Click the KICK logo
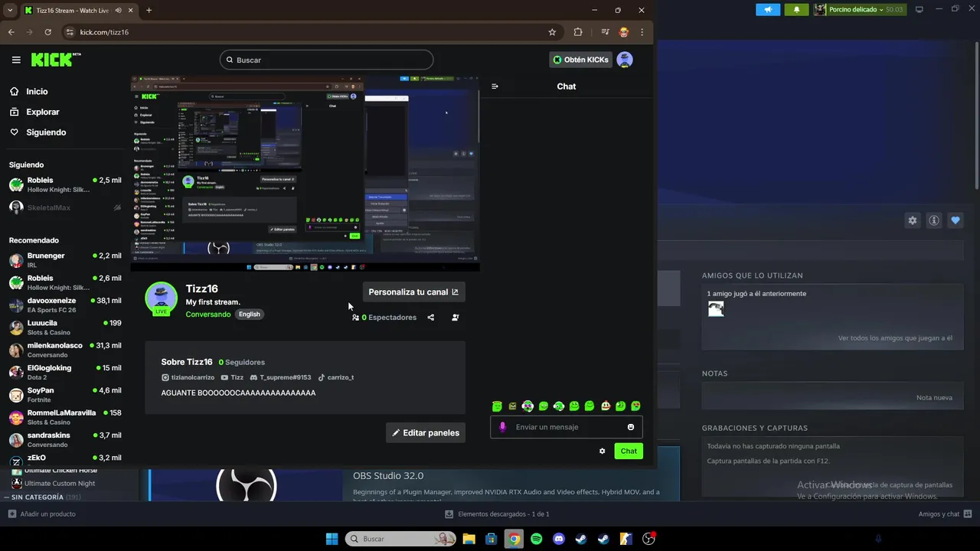Screen dimensions: 980x551 [56, 60]
